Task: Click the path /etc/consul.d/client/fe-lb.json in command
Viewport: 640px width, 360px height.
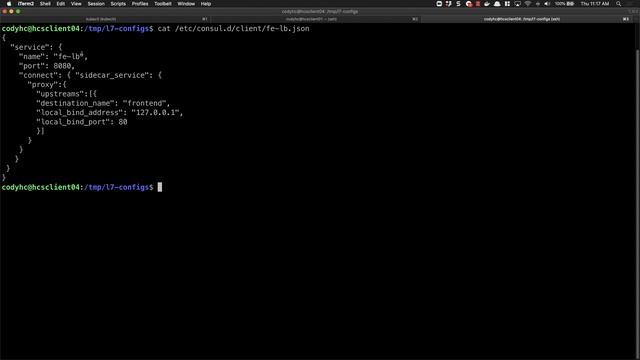Action: [242, 29]
